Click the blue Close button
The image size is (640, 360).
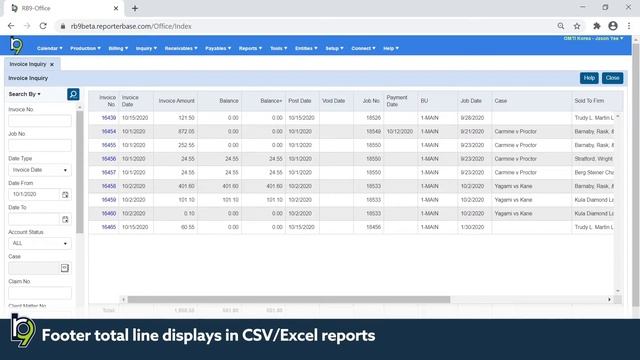612,78
